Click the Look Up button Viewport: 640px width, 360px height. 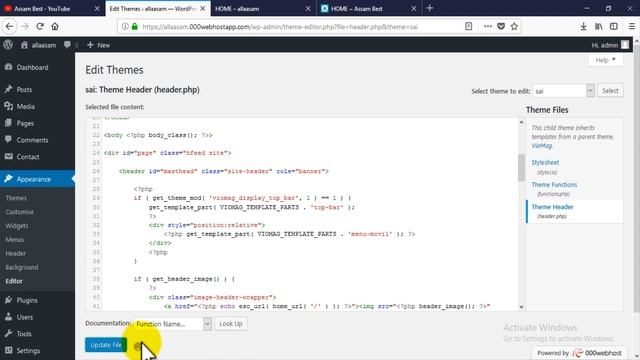[231, 324]
